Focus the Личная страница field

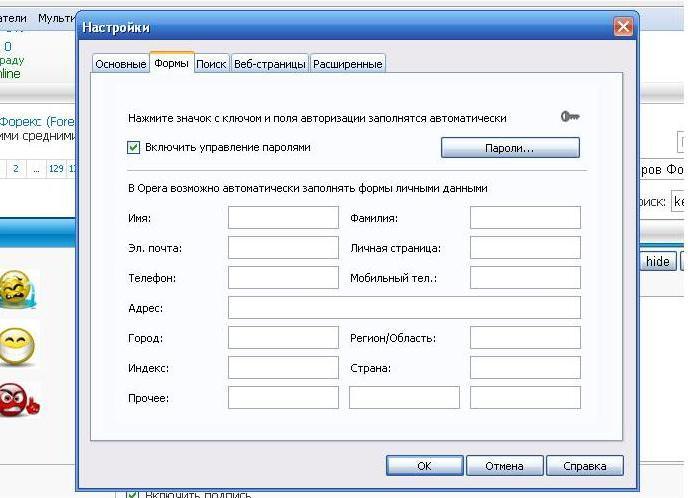525,247
